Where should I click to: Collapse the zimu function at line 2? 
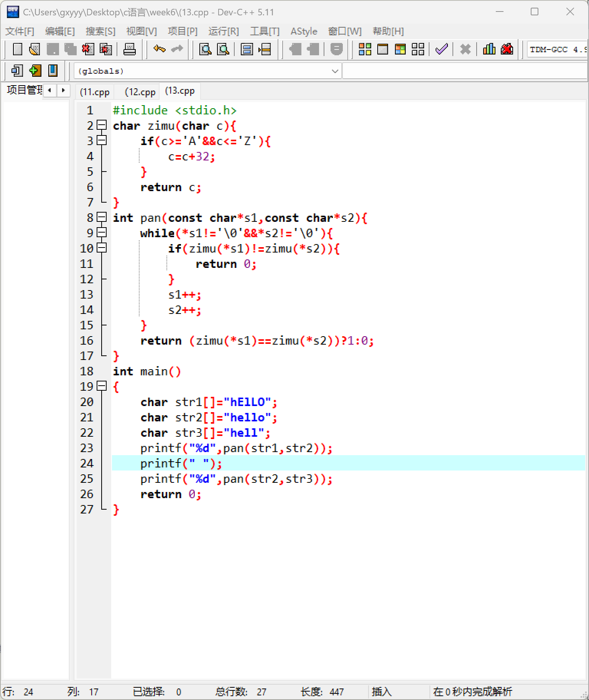tap(102, 125)
